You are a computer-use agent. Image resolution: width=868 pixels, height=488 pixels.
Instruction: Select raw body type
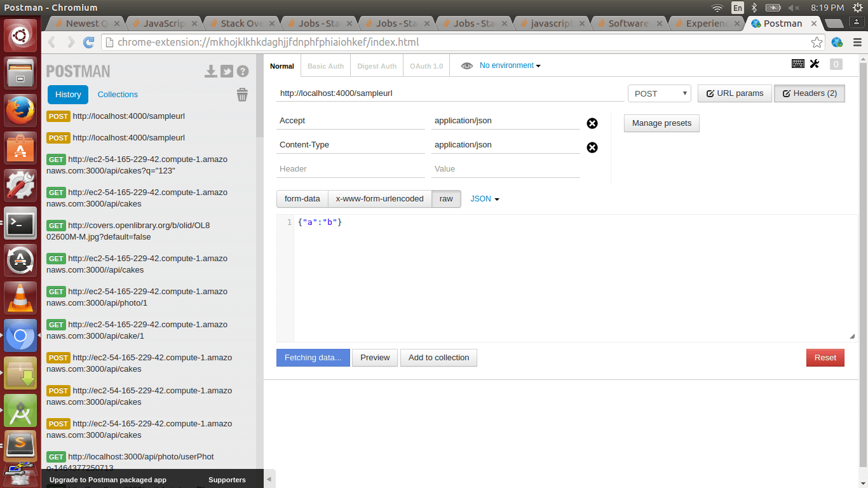click(x=446, y=199)
